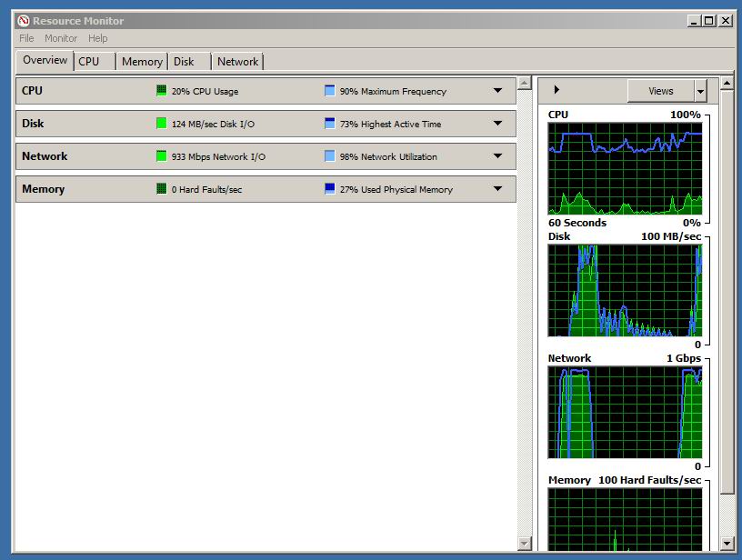742x560 pixels.
Task: Open the File menu
Action: 26,38
